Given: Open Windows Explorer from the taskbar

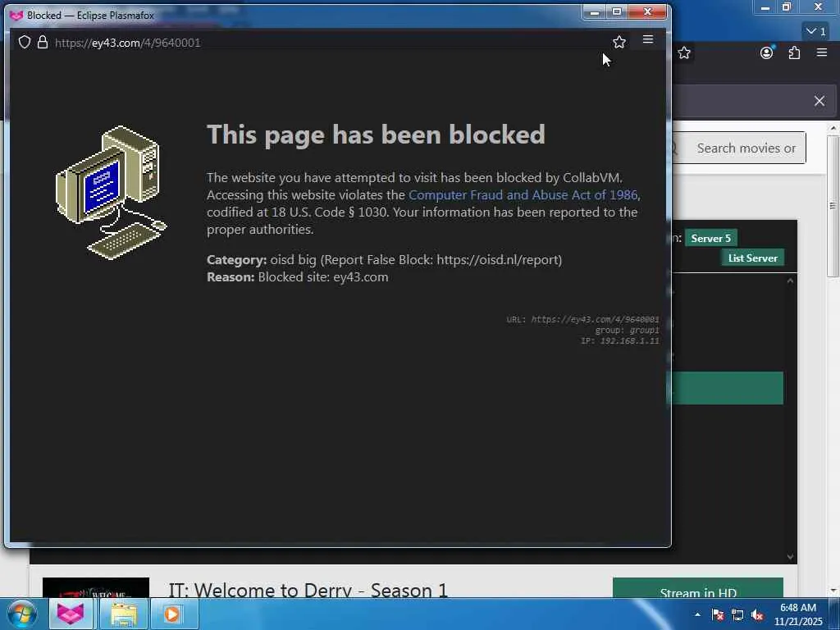Looking at the screenshot, I should click(x=124, y=614).
